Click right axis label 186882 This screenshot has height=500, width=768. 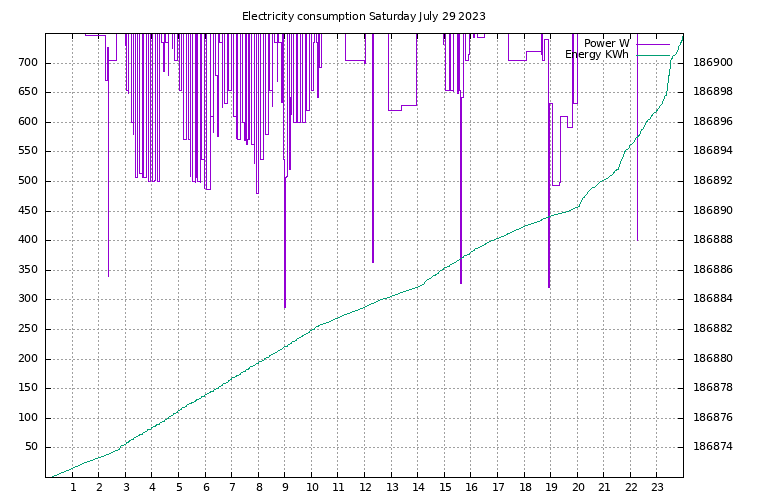click(713, 329)
